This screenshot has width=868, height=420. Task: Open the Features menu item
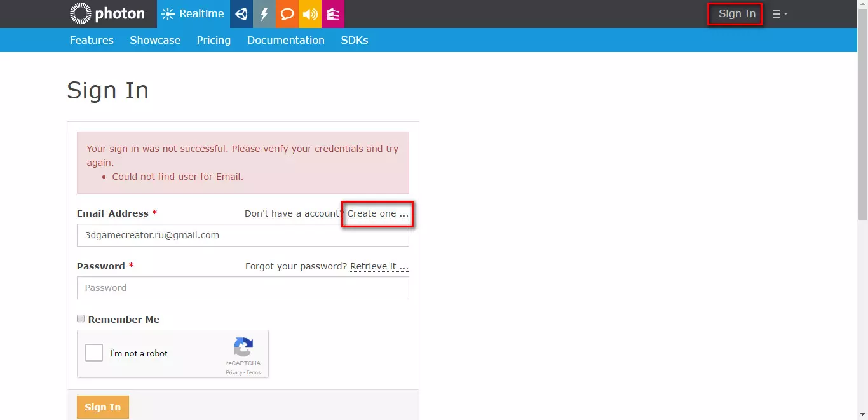pyautogui.click(x=92, y=40)
